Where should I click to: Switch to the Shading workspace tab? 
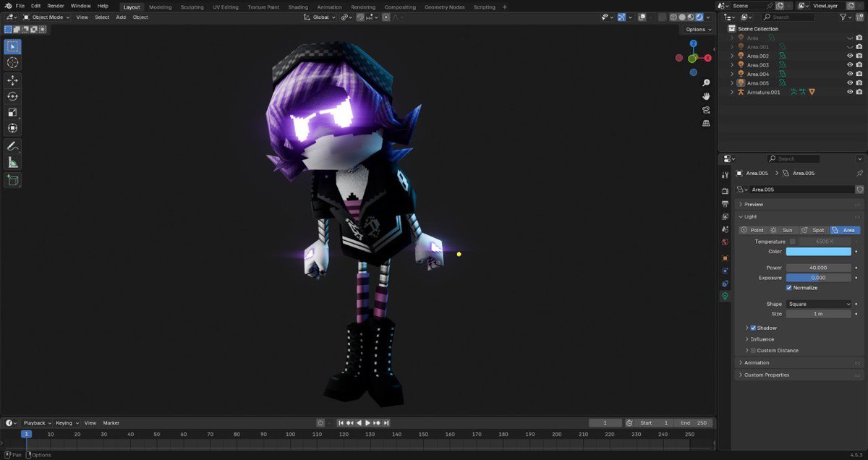tap(298, 7)
